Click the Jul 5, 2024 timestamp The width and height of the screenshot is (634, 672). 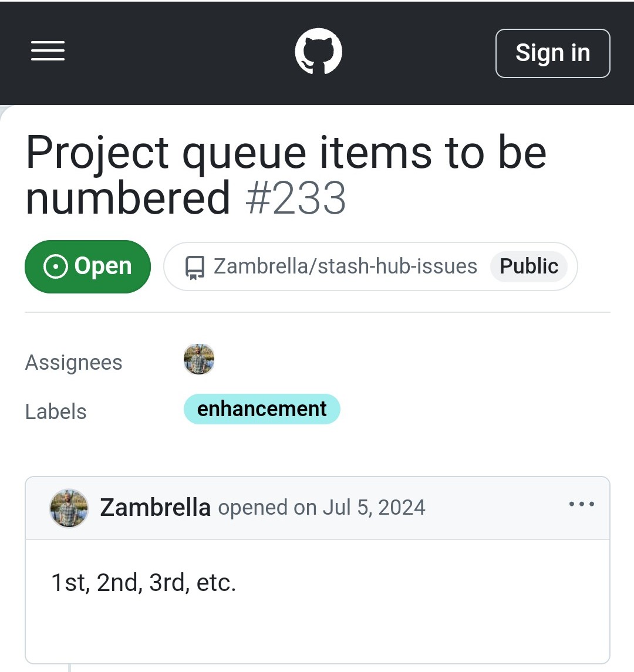point(374,508)
